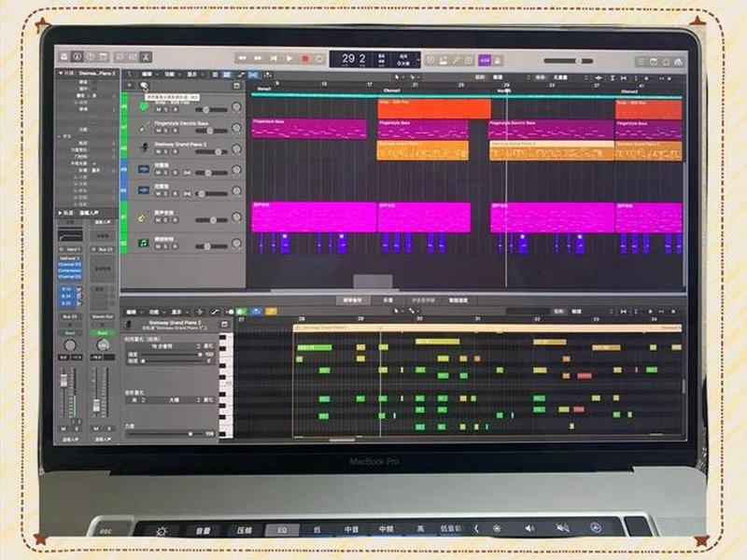Adjust the piano roll velocity slider

(x=165, y=434)
